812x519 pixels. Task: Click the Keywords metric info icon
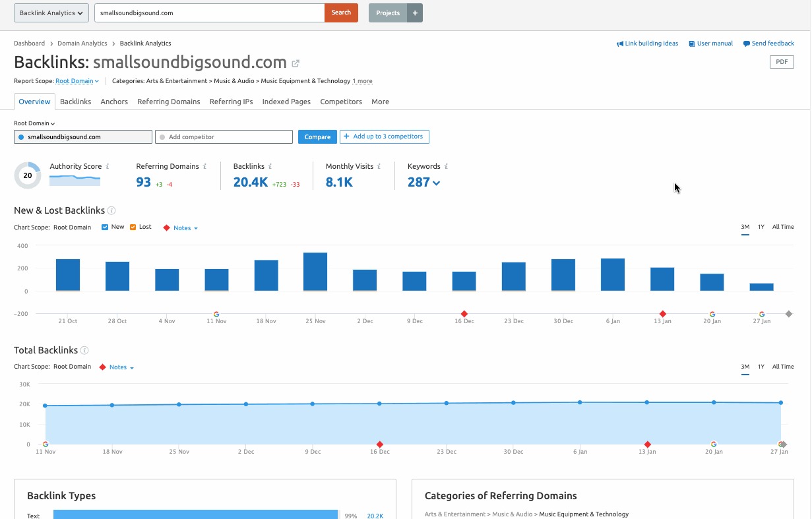click(x=446, y=167)
